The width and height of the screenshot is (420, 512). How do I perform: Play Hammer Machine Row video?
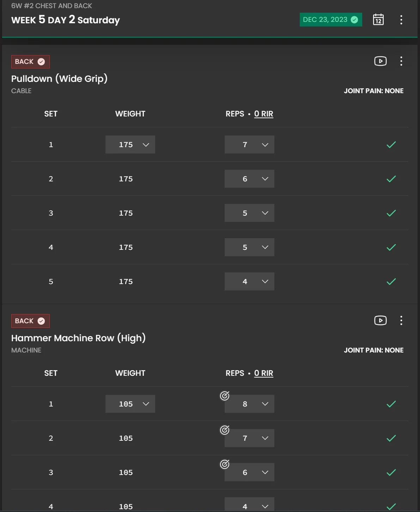tap(381, 320)
